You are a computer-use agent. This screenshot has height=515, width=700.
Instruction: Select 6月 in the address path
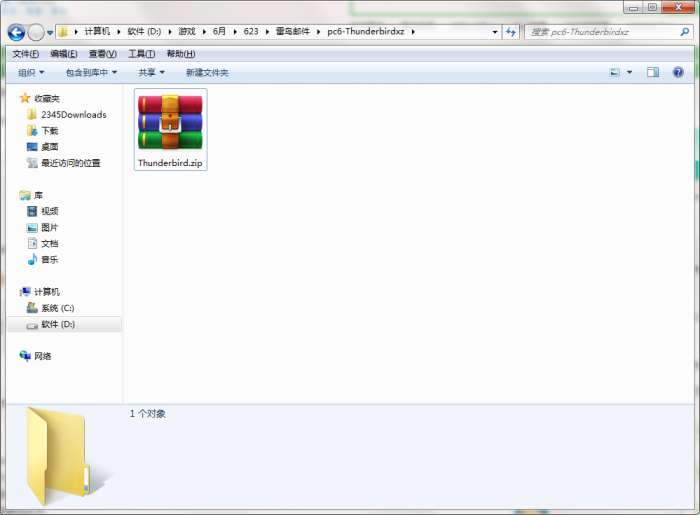tap(219, 31)
